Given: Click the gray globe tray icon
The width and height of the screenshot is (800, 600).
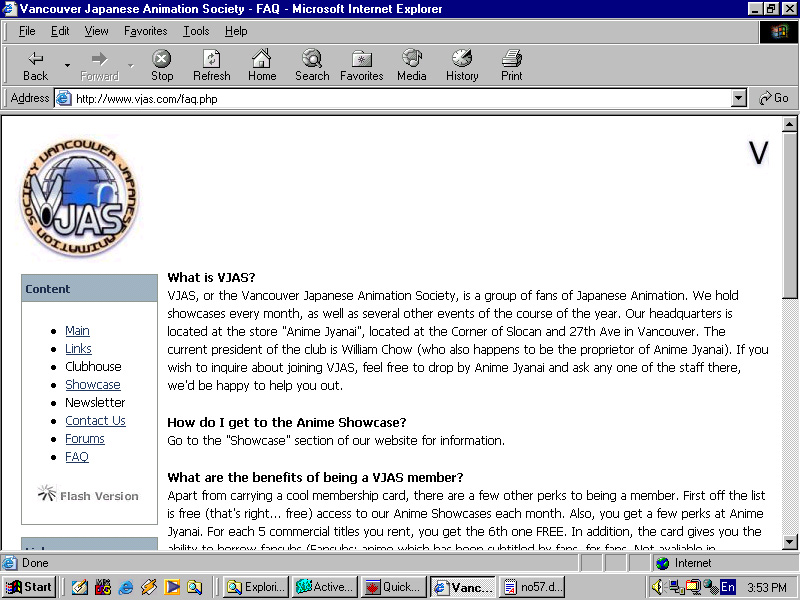Looking at the screenshot, I should point(710,587).
